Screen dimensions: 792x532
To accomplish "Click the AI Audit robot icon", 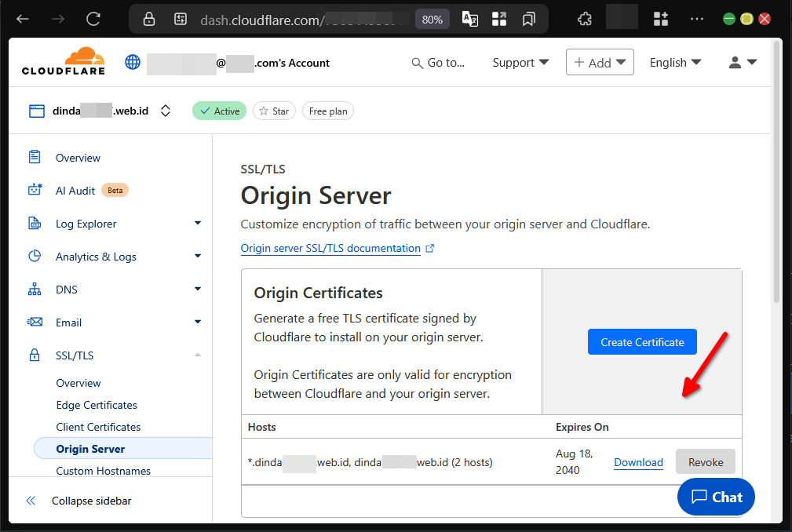I will pyautogui.click(x=35, y=190).
